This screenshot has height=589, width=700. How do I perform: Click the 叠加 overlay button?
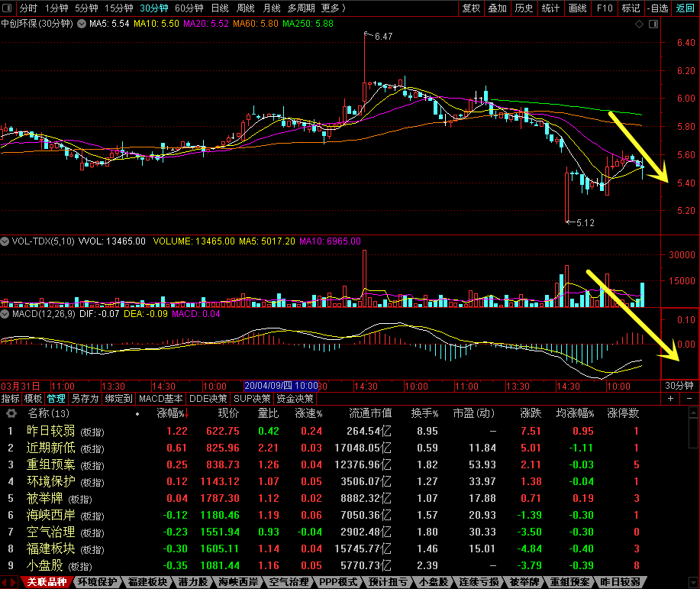(x=497, y=8)
